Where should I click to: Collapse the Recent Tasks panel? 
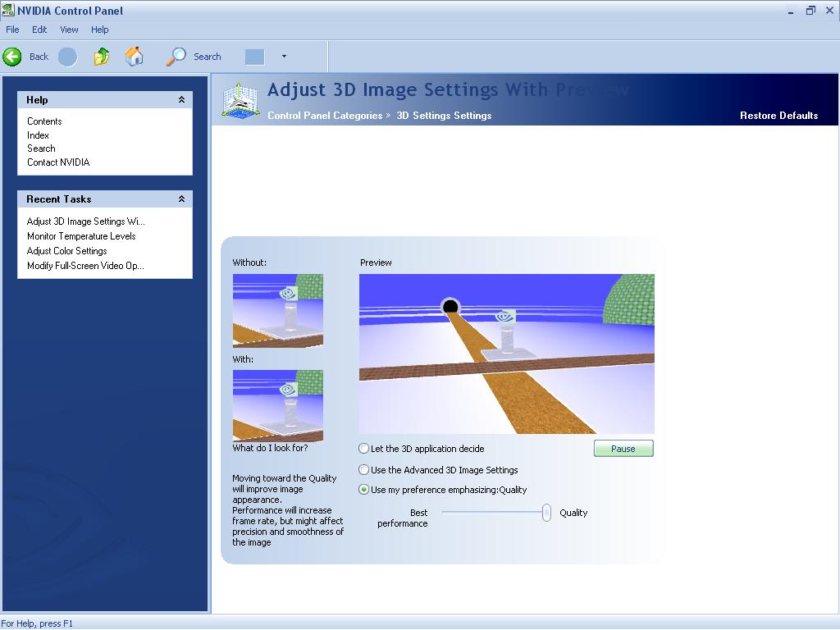click(x=181, y=199)
